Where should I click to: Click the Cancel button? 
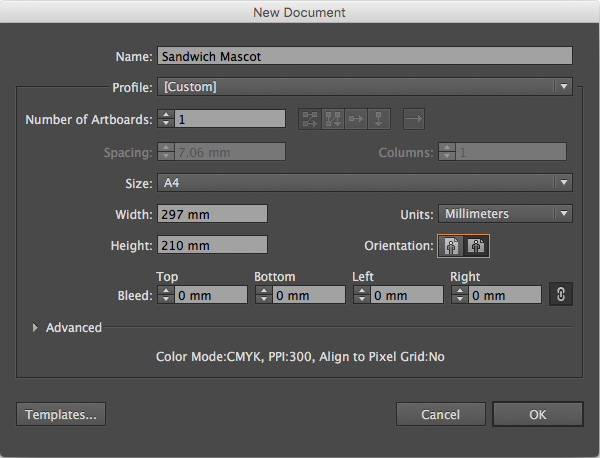click(440, 414)
